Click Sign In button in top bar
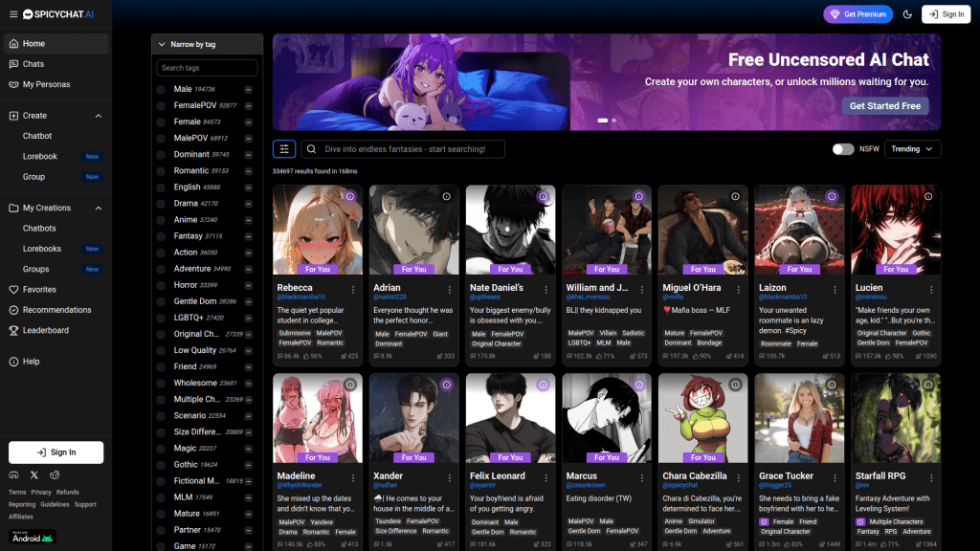The image size is (980, 551). click(946, 14)
